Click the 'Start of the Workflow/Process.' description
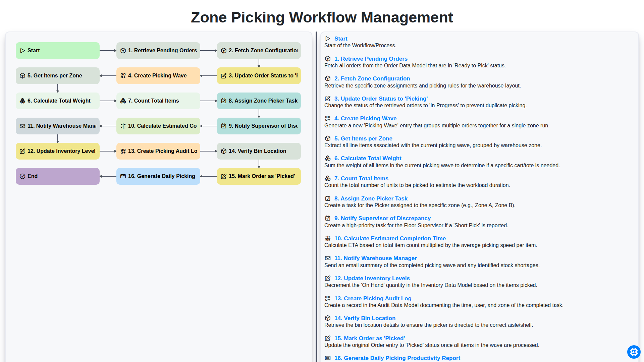This screenshot has width=644, height=362. coord(360,45)
